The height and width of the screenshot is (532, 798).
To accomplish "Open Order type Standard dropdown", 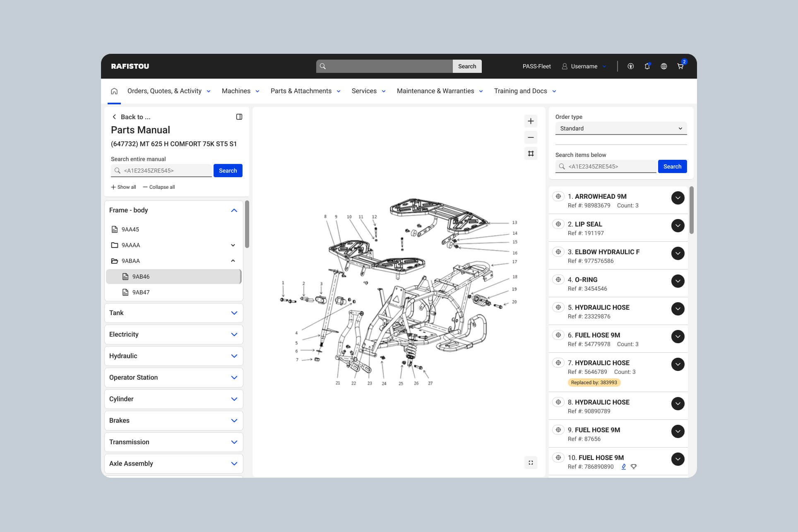I will [x=621, y=128].
